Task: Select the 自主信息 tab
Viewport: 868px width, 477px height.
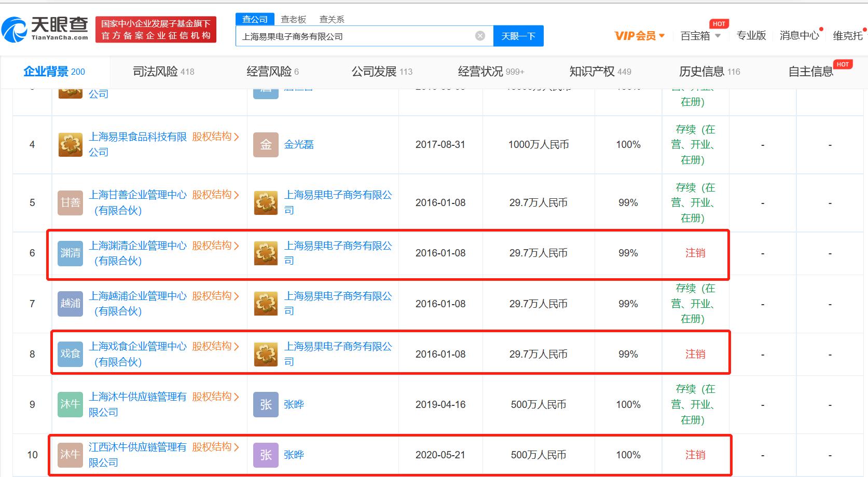Action: (810, 72)
